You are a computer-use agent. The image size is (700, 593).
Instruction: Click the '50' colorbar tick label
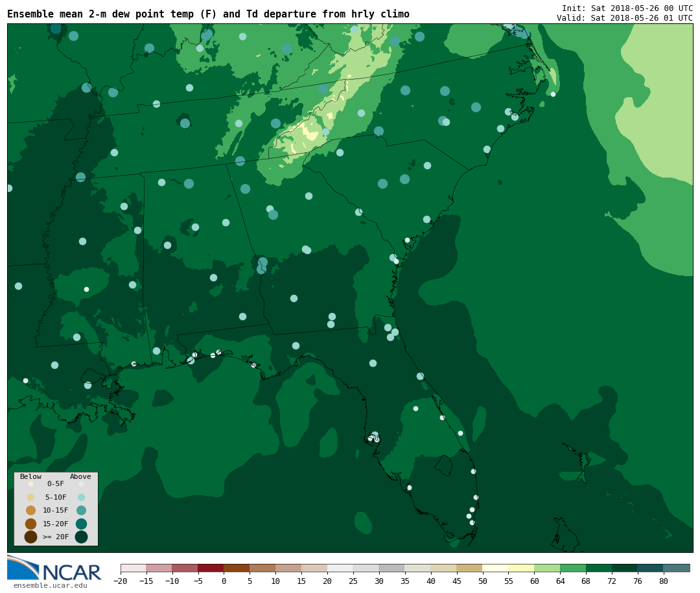pyautogui.click(x=483, y=581)
